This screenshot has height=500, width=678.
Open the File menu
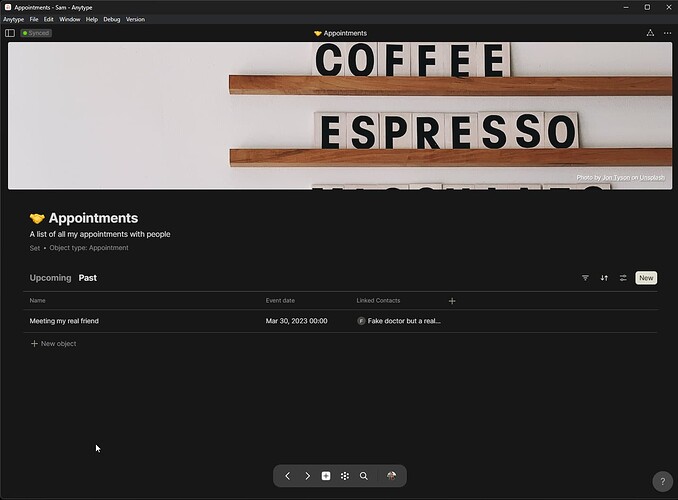point(34,19)
